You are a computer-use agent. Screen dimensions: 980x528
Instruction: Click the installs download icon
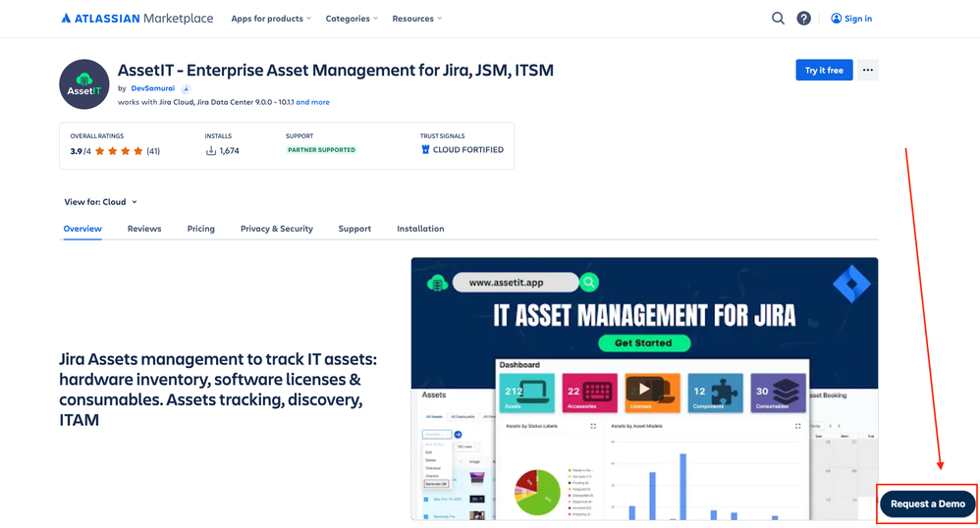click(x=210, y=150)
